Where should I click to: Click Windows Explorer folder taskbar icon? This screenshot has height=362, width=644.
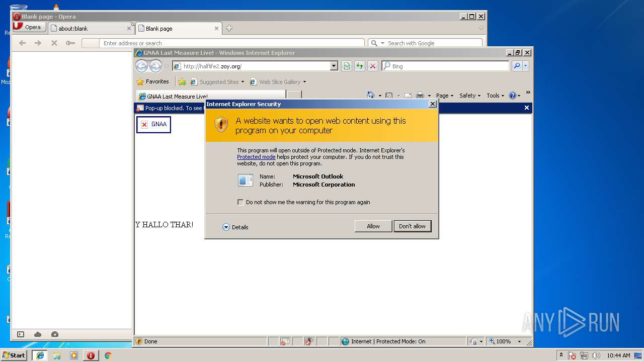point(57,355)
